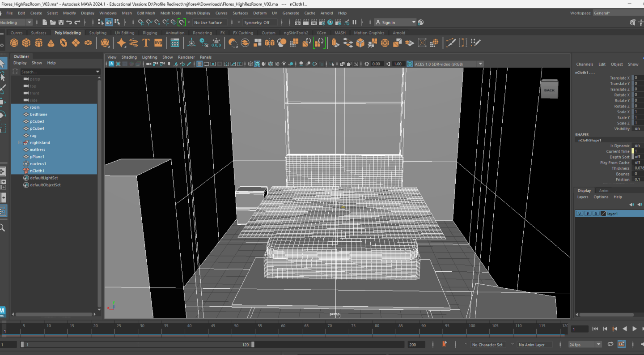This screenshot has height=355, width=644.
Task: Switch to the Anim layer tab
Action: (604, 190)
